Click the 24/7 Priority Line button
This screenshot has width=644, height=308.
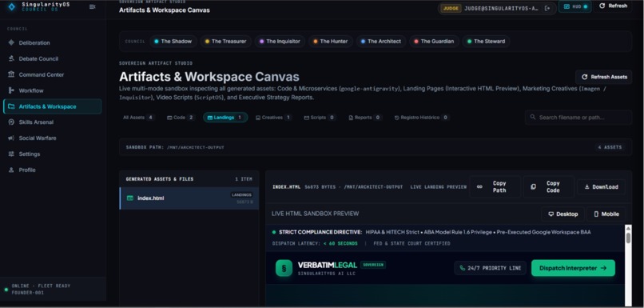(490, 268)
